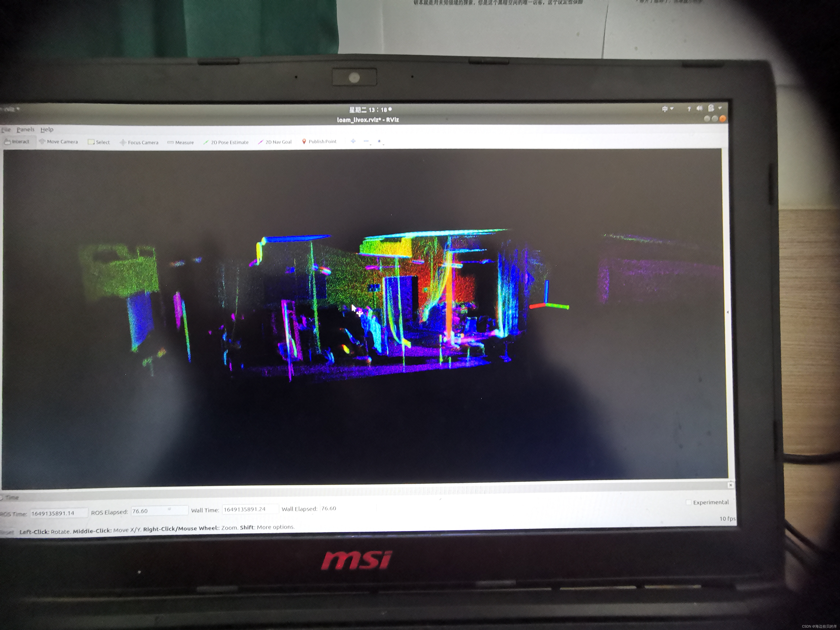The height and width of the screenshot is (630, 840).
Task: Open the Help menu
Action: pos(47,129)
